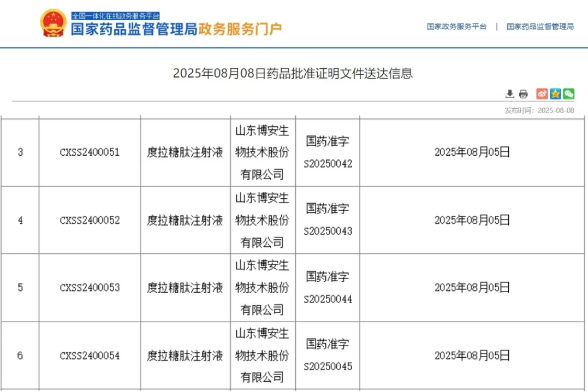Image resolution: width=588 pixels, height=391 pixels.
Task: Click the 国家药品监督管理局政务服务门户 site title
Action: (x=176, y=29)
